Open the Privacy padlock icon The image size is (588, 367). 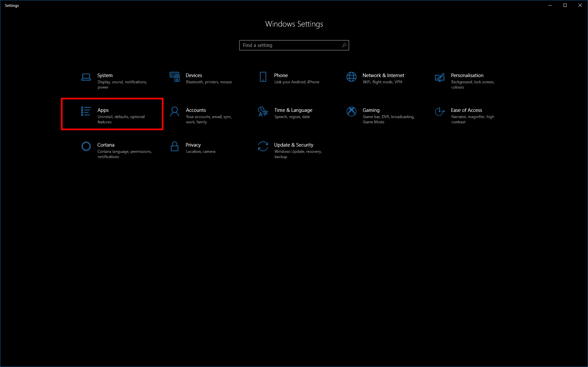point(175,146)
